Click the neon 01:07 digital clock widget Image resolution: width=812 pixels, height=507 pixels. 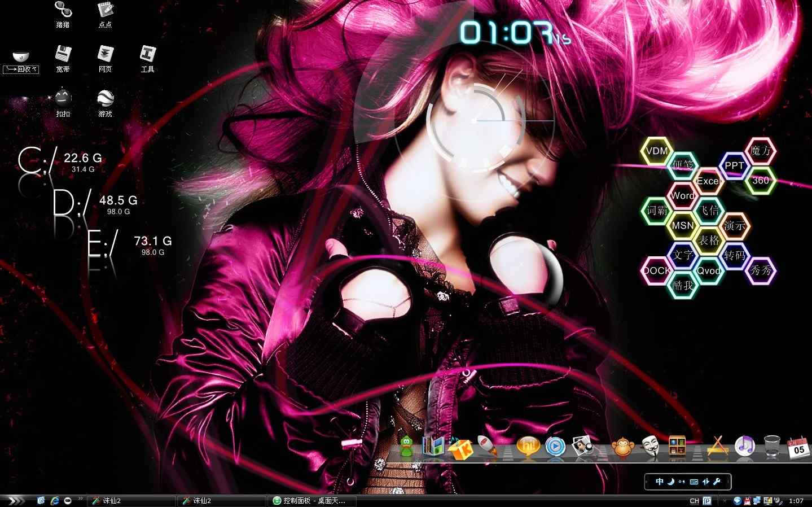point(515,33)
